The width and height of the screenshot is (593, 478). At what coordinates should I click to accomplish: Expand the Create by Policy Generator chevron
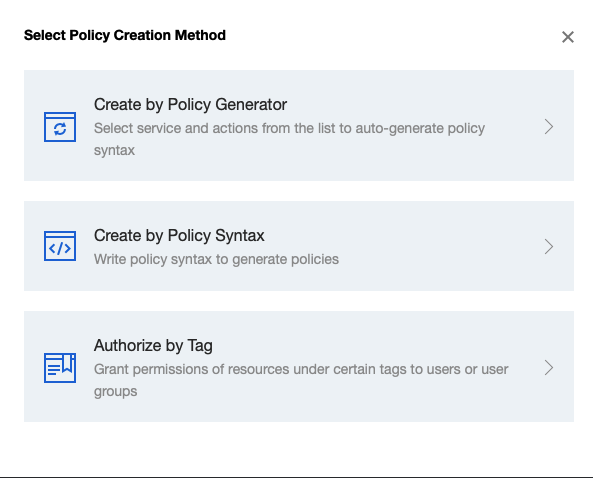tap(549, 127)
